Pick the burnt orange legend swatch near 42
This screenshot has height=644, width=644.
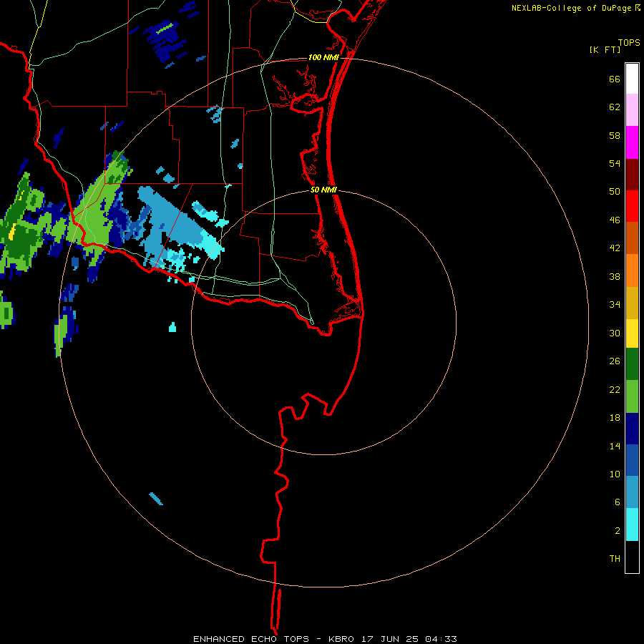point(632,238)
